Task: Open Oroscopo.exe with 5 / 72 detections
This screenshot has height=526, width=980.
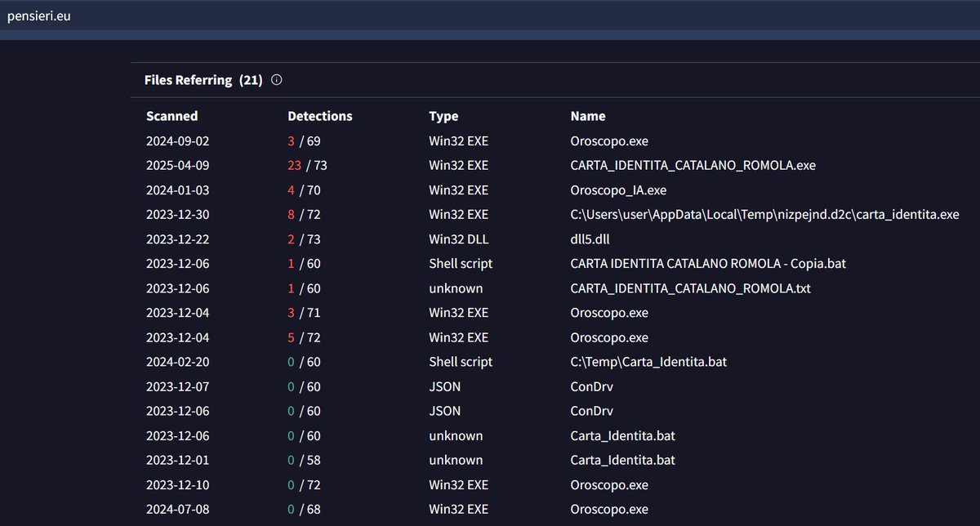Action: point(609,337)
